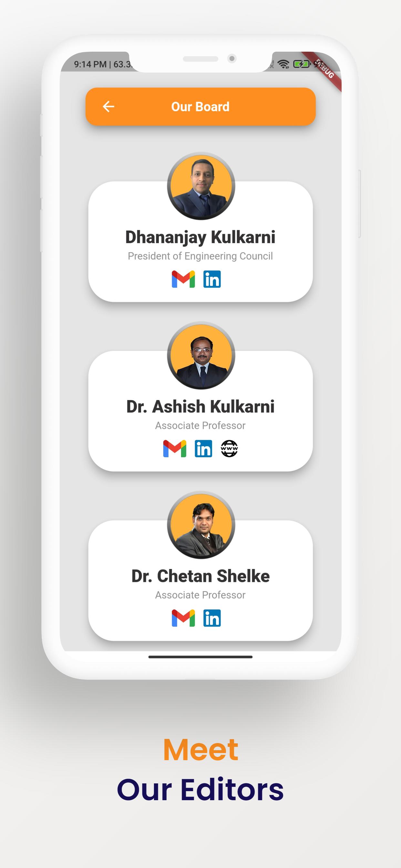Click Dr. Ashish Kulkarni's profile photo
Viewport: 401px width, 868px height.
pyautogui.click(x=201, y=355)
